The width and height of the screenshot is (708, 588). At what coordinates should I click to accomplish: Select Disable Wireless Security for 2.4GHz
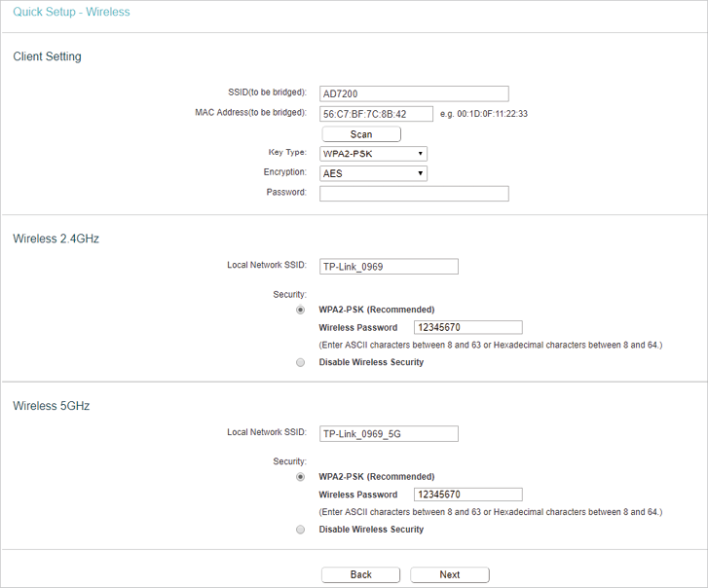click(300, 362)
